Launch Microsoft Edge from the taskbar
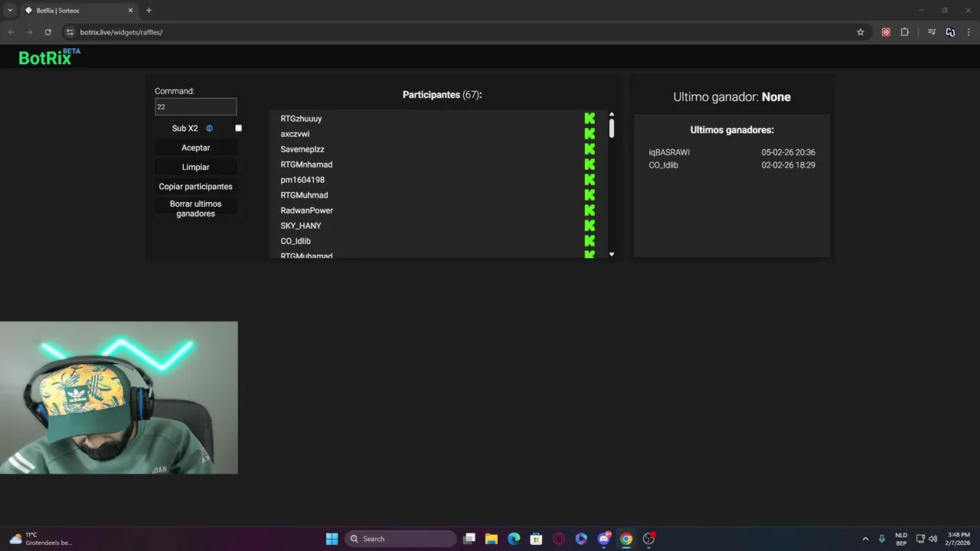This screenshot has height=551, width=980. (x=514, y=539)
